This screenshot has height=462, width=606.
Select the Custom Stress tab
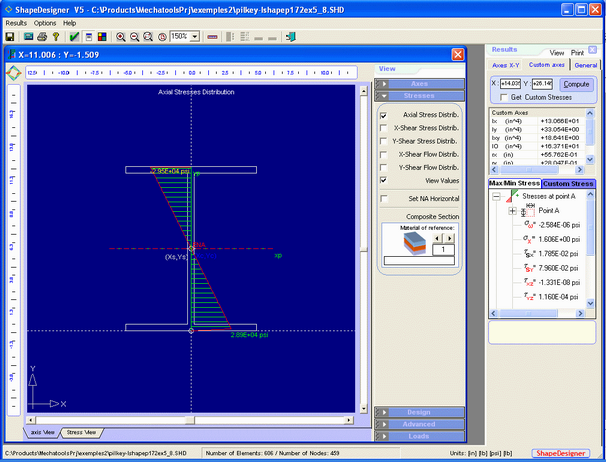[x=568, y=184]
